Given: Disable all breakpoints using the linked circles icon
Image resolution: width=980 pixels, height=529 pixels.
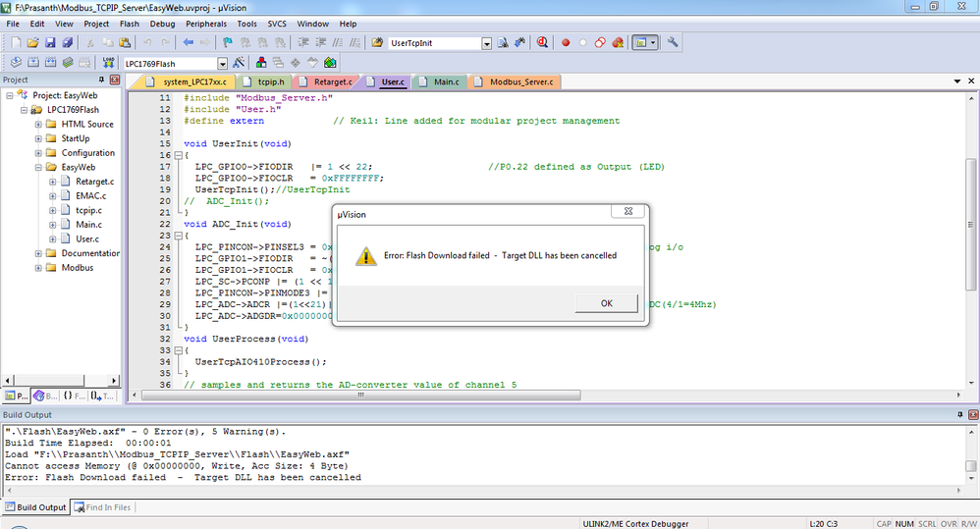Looking at the screenshot, I should (600, 42).
